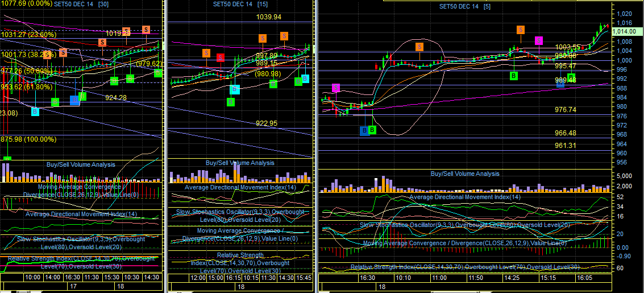This screenshot has height=293, width=644.
Task: Select Relative Strength Index title in 15-minute chart
Action: coord(242,263)
